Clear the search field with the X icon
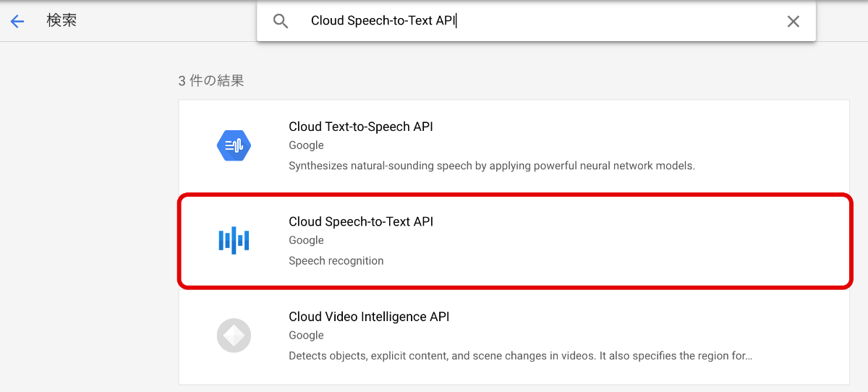The image size is (868, 392). coord(793,21)
